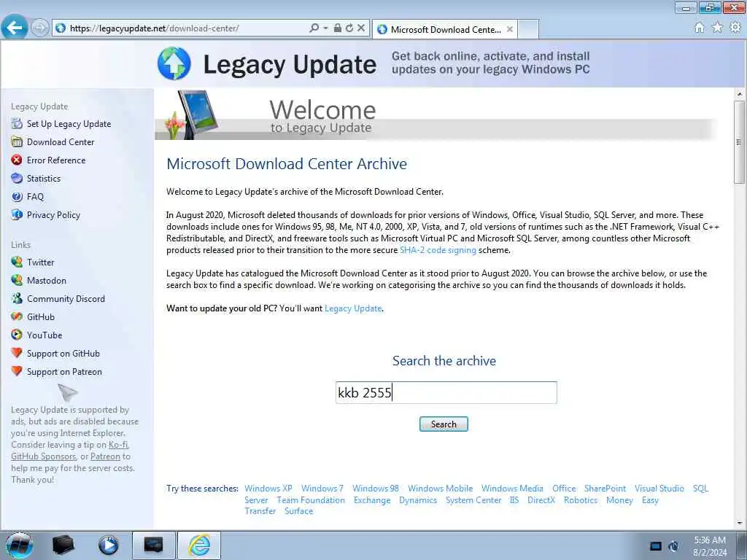The width and height of the screenshot is (747, 560).
Task: Click the GitHub butterfly icon
Action: [x=17, y=316]
